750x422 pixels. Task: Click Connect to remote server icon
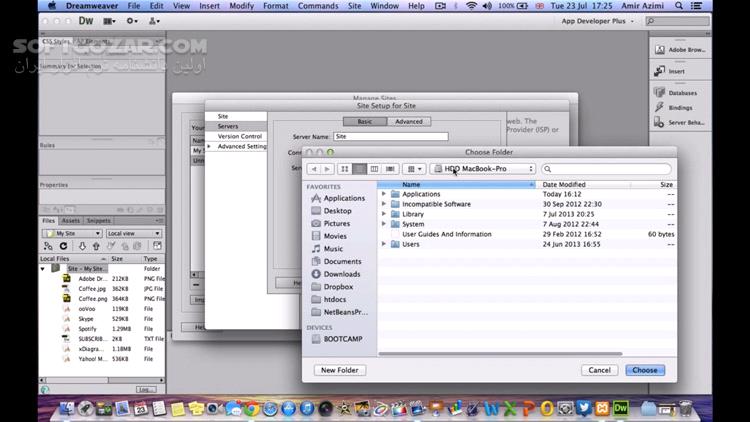point(48,246)
